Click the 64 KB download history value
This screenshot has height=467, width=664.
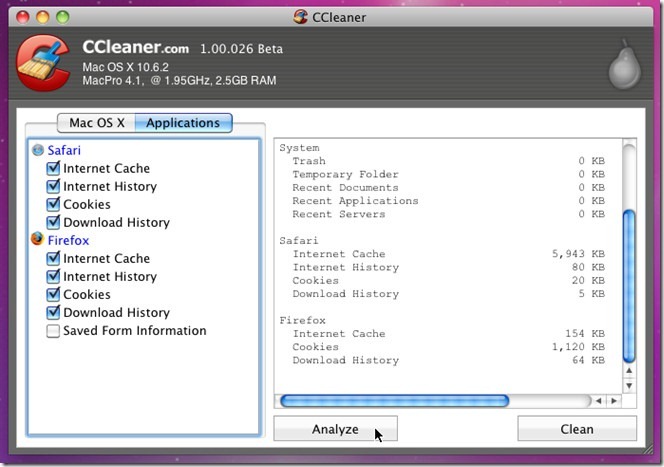point(588,360)
